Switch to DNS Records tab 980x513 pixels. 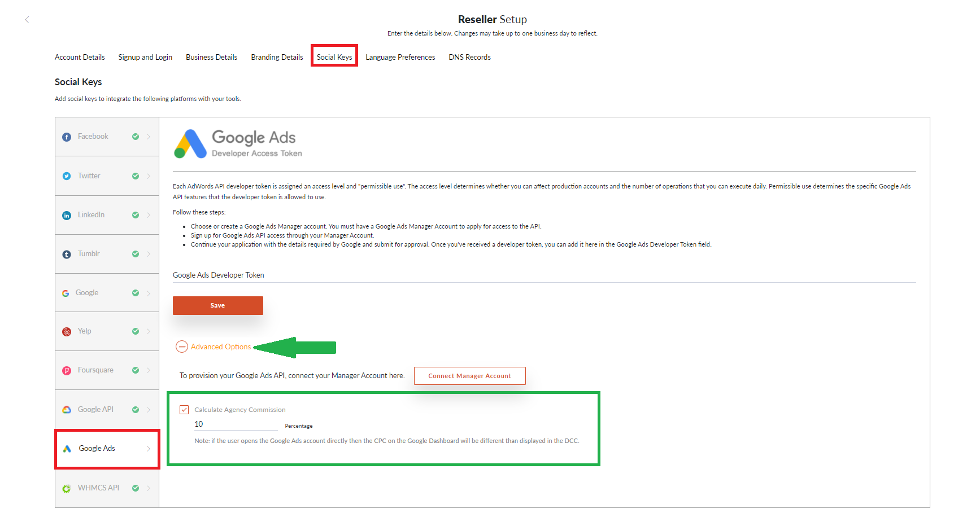coord(469,57)
